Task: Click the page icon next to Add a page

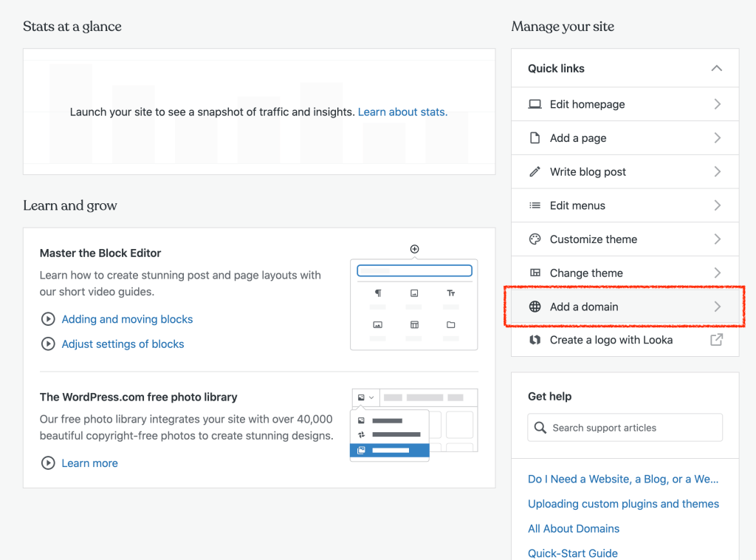Action: 535,138
